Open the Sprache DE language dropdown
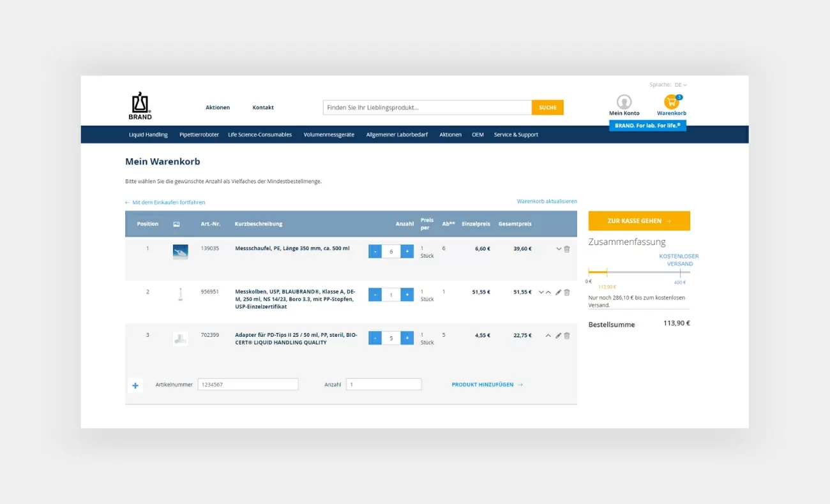The width and height of the screenshot is (830, 504). pyautogui.click(x=681, y=85)
